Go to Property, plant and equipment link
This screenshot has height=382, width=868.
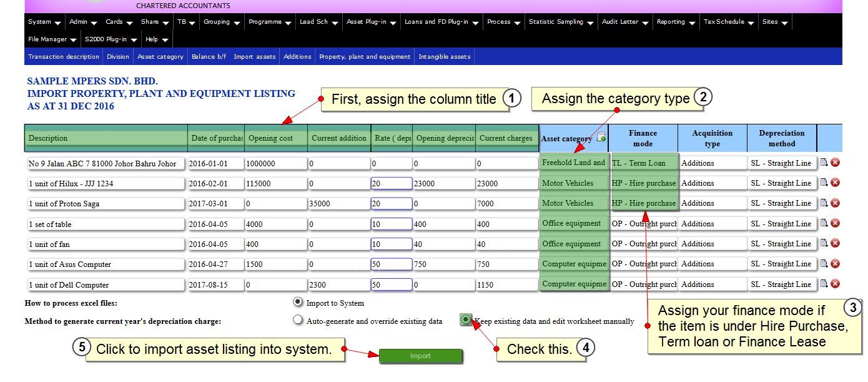[x=365, y=57]
